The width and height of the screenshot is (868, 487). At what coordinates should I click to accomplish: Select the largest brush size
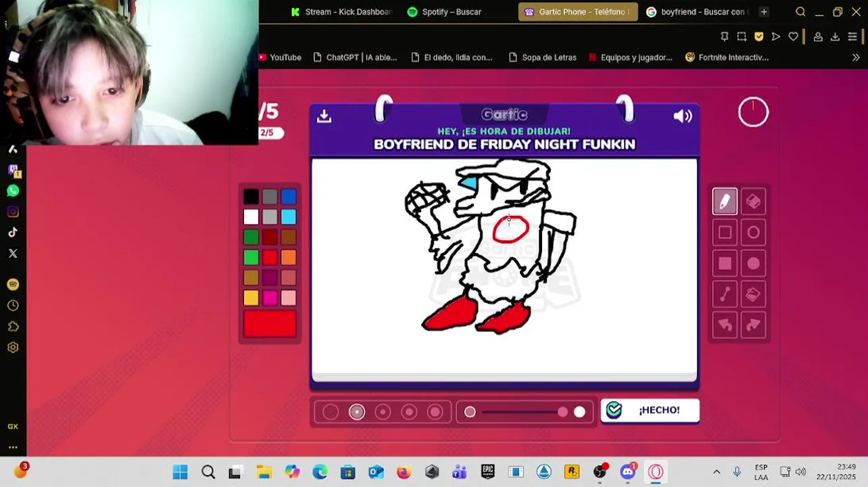point(435,412)
